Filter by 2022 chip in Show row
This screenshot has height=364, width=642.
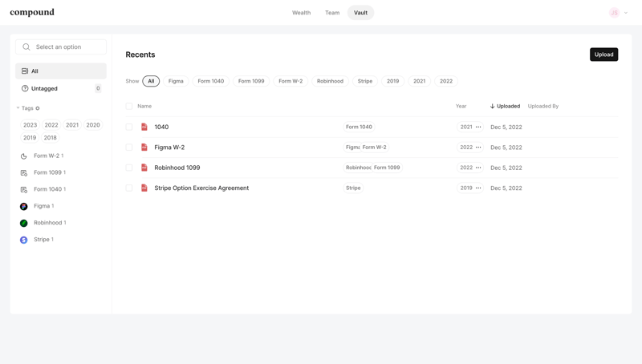[446, 81]
